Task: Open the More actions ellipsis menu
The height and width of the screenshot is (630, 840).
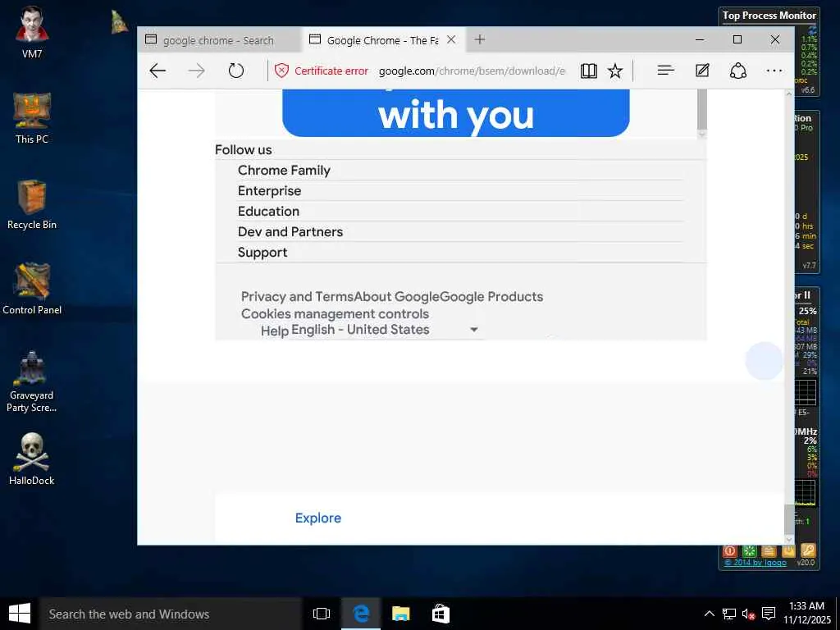Action: [774, 71]
